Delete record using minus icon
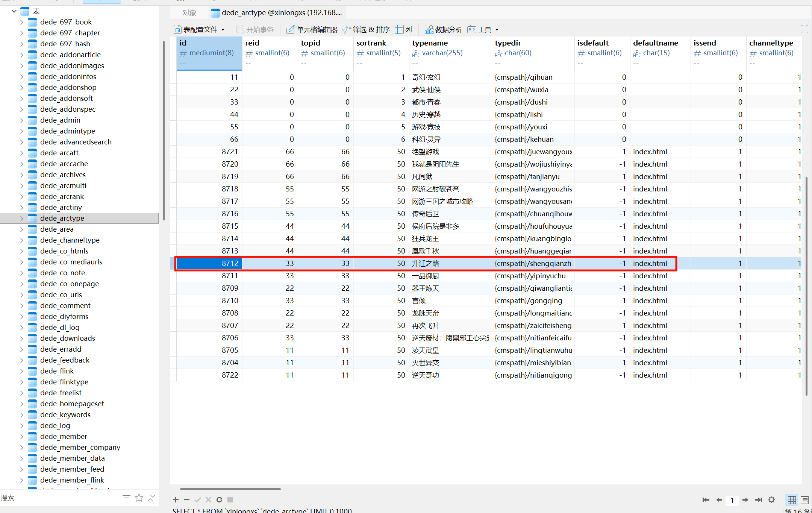 186,499
